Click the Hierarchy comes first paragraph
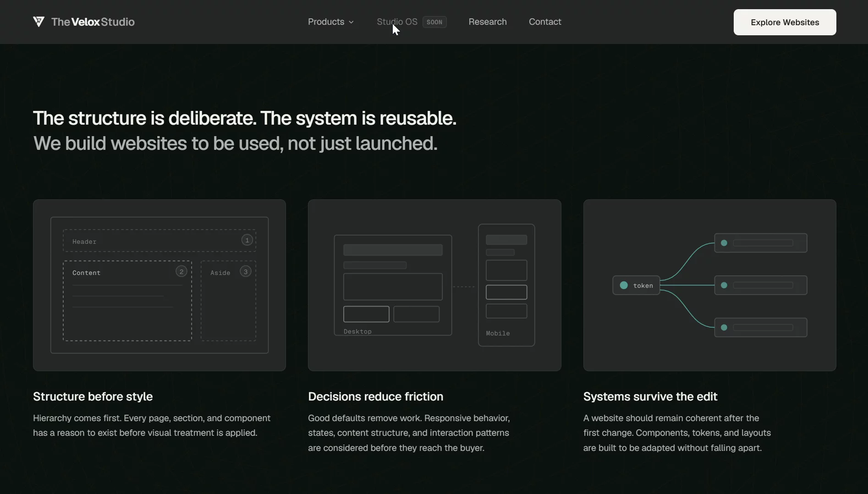This screenshot has width=868, height=494. 152,425
